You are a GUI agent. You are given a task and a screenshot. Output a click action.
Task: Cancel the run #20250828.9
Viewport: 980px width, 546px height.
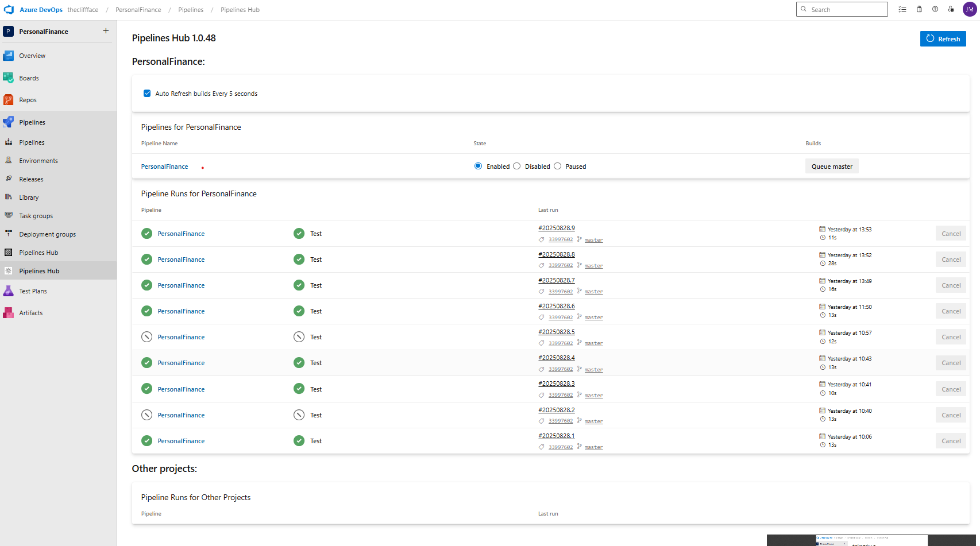951,234
